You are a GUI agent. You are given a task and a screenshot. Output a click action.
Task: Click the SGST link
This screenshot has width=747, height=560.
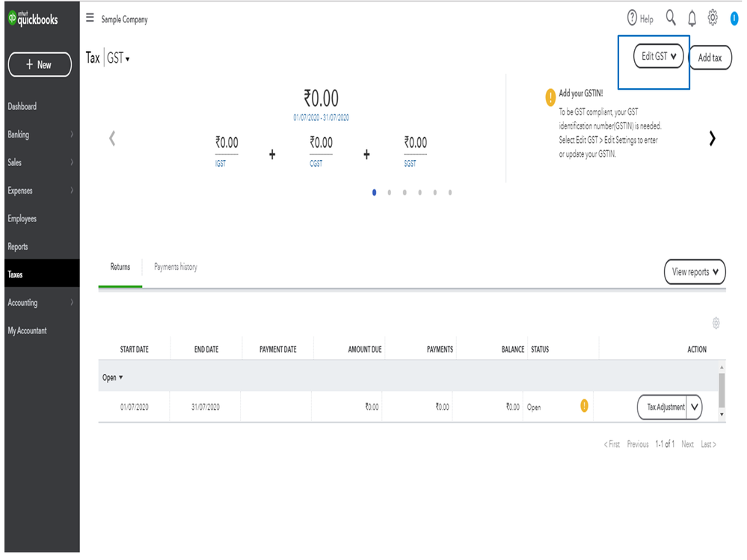coord(410,163)
